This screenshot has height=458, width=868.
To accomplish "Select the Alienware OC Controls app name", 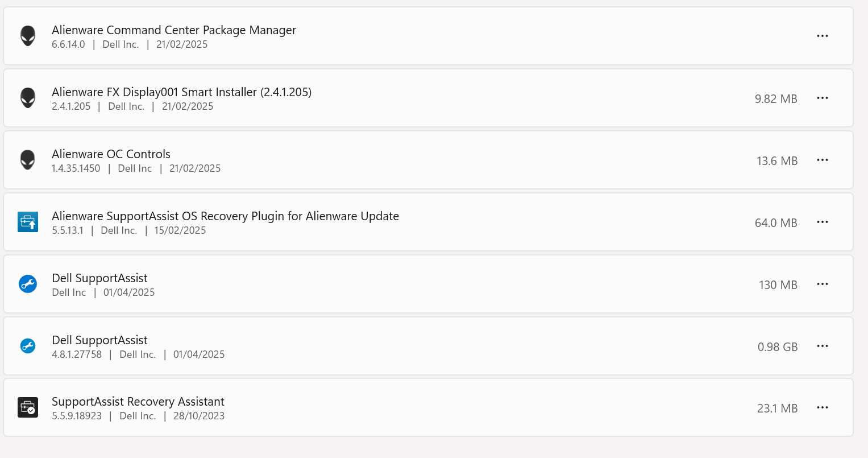I will coord(111,154).
